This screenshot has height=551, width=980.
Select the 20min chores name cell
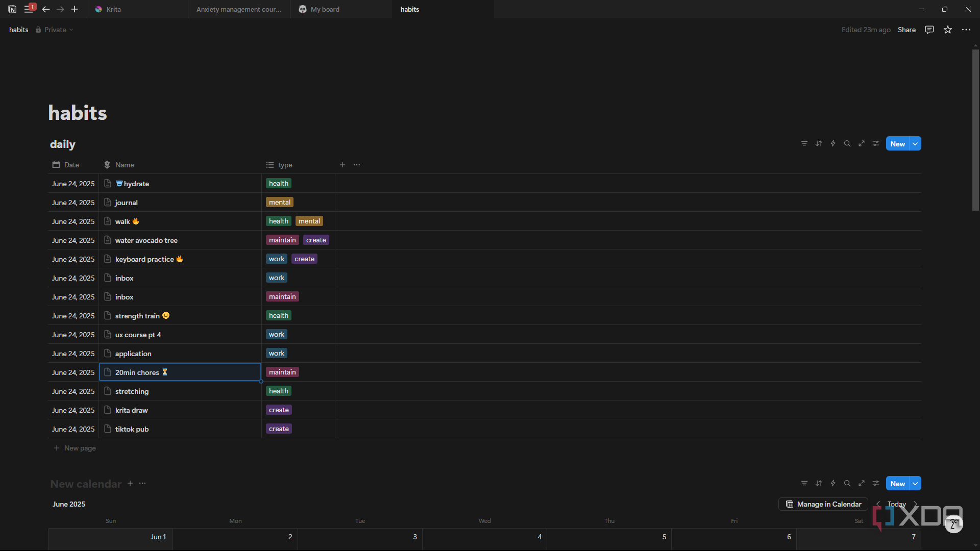pos(180,372)
